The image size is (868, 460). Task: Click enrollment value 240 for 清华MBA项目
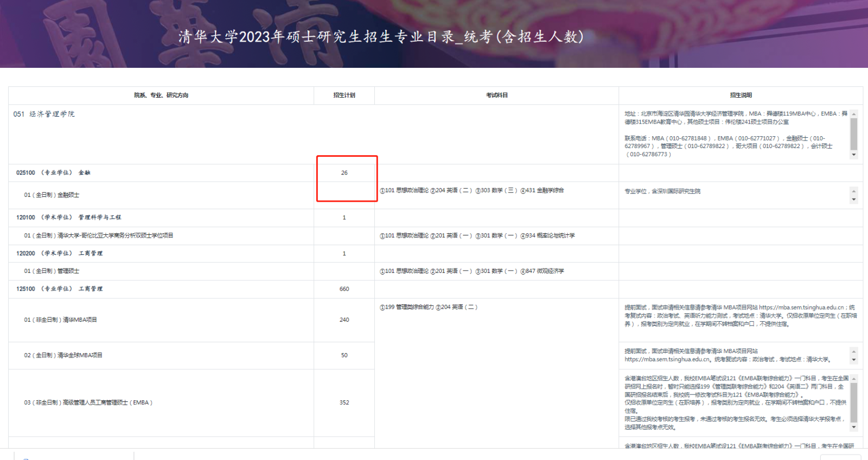point(344,320)
